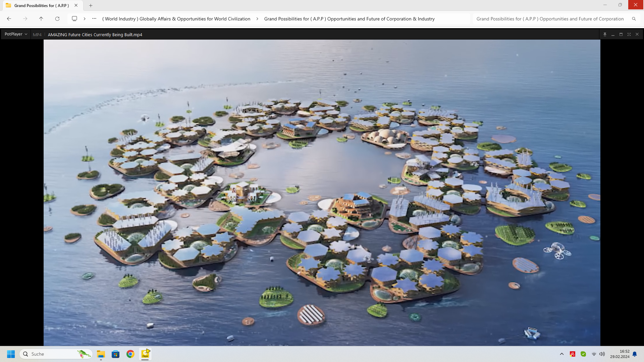The height and width of the screenshot is (362, 644).
Task: Click the taskbar Suche search box
Action: coord(56,354)
